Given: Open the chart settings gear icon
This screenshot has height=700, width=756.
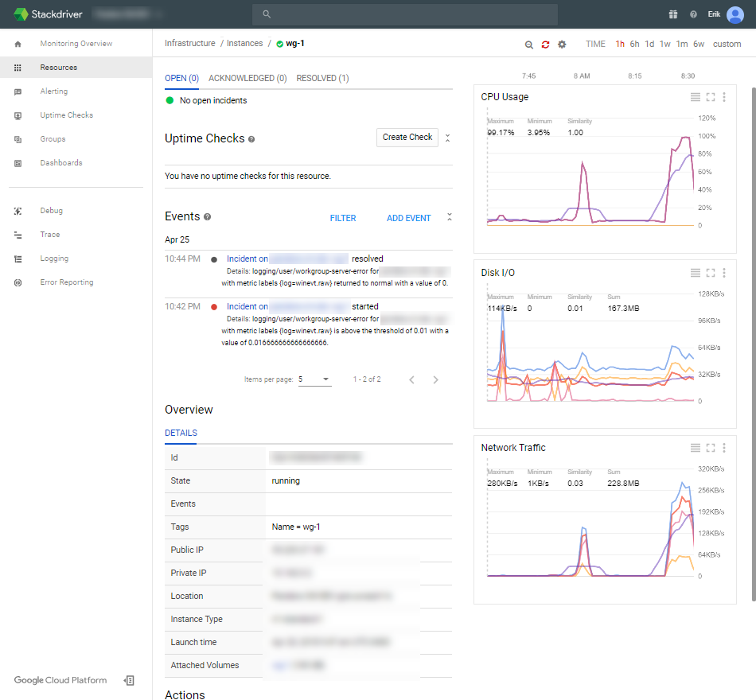Looking at the screenshot, I should coord(562,45).
